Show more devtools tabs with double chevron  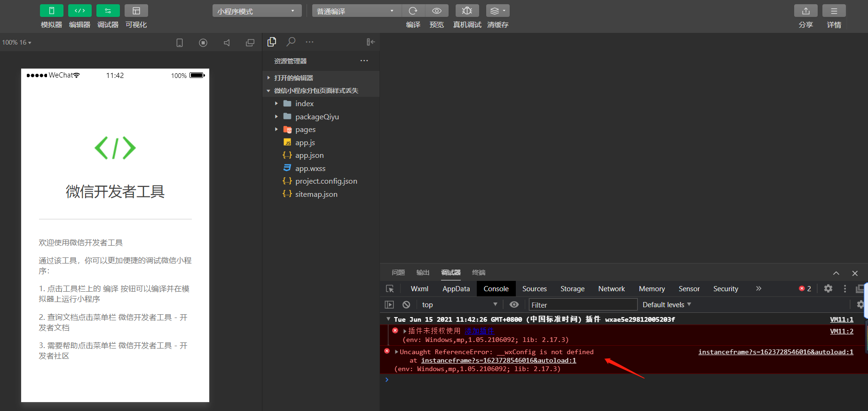click(x=758, y=288)
